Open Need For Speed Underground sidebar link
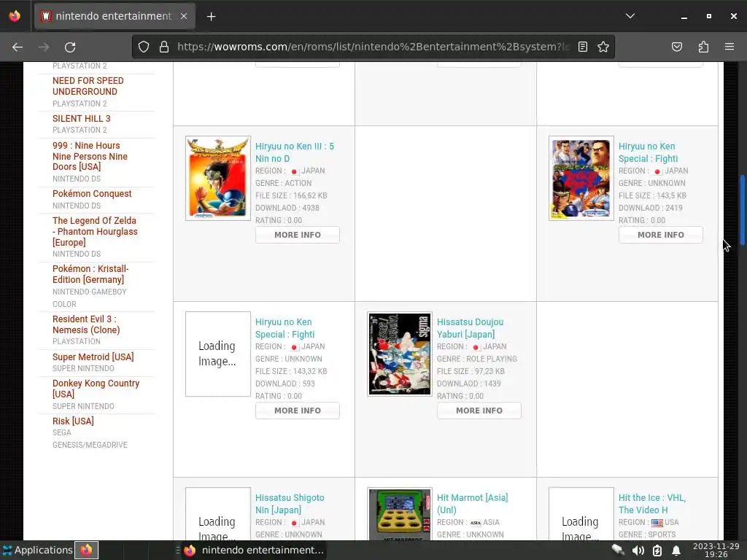This screenshot has width=747, height=560. [x=88, y=86]
